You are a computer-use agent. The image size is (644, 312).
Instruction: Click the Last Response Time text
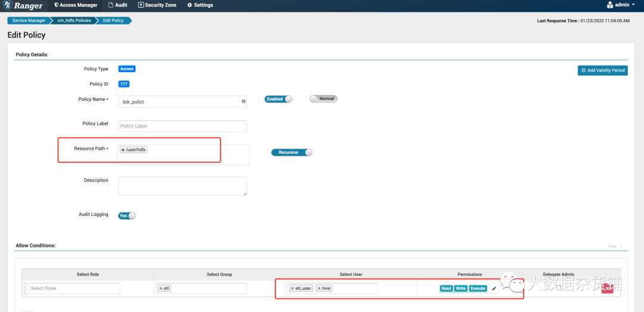click(x=583, y=20)
